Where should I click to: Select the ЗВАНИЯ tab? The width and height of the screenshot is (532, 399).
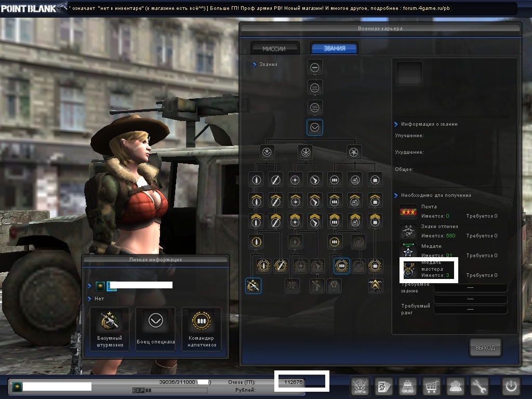[334, 48]
